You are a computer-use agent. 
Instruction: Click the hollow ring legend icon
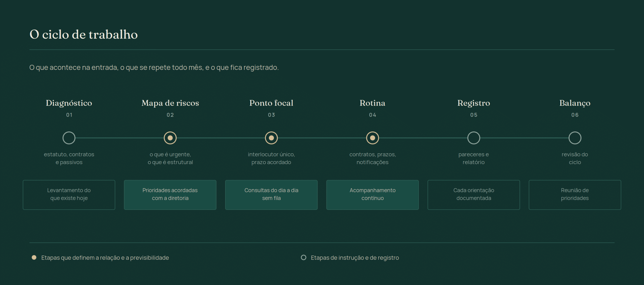[303, 257]
